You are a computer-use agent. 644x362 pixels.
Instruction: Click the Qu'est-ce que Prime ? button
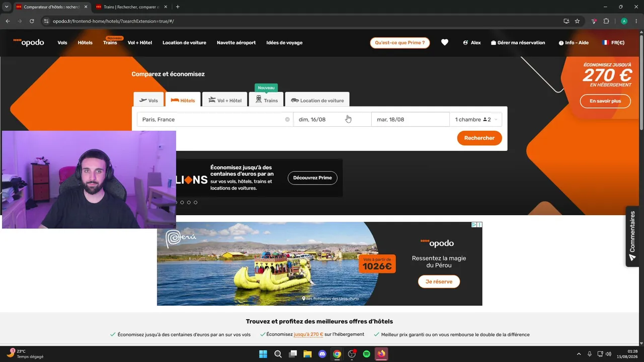[400, 43]
